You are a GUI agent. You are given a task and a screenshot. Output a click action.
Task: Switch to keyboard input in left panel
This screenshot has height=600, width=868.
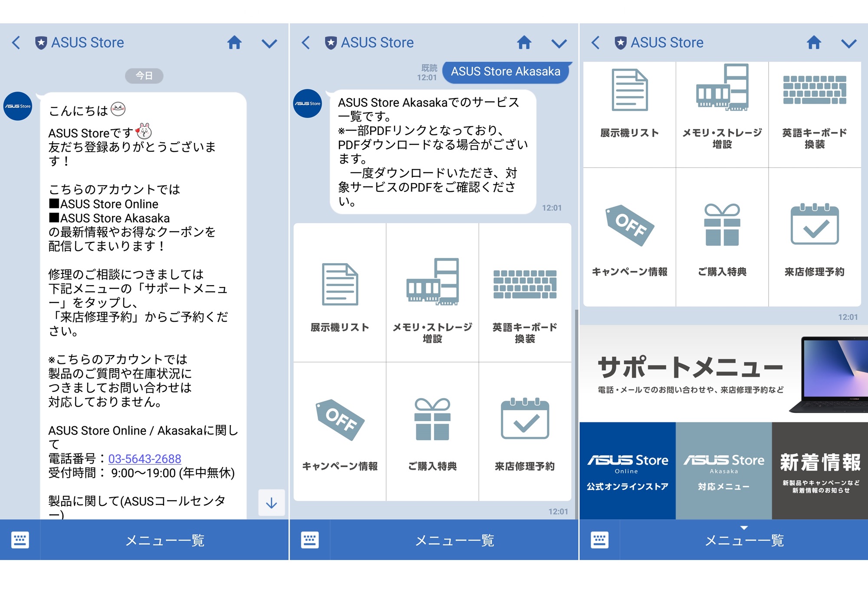(20, 540)
